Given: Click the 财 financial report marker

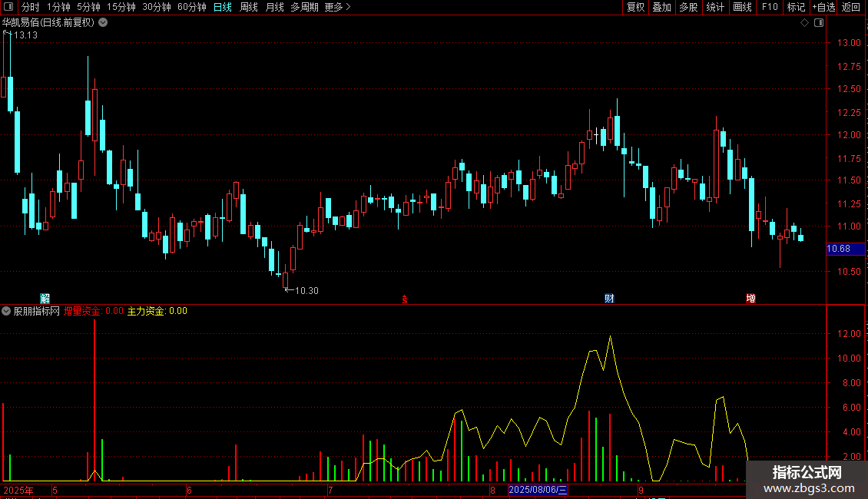Looking at the screenshot, I should click(x=609, y=299).
